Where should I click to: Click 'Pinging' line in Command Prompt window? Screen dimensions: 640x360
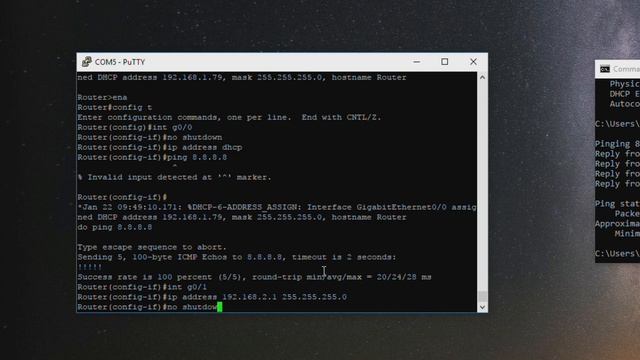(617, 144)
